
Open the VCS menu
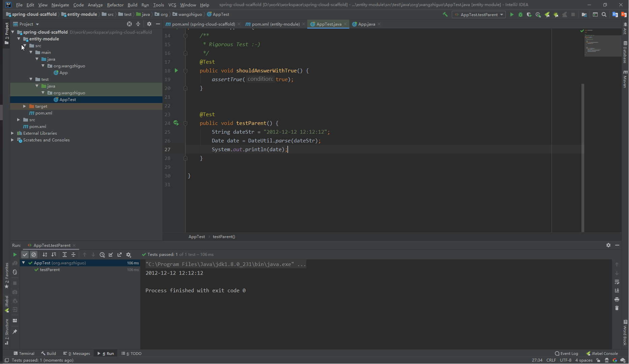click(172, 5)
